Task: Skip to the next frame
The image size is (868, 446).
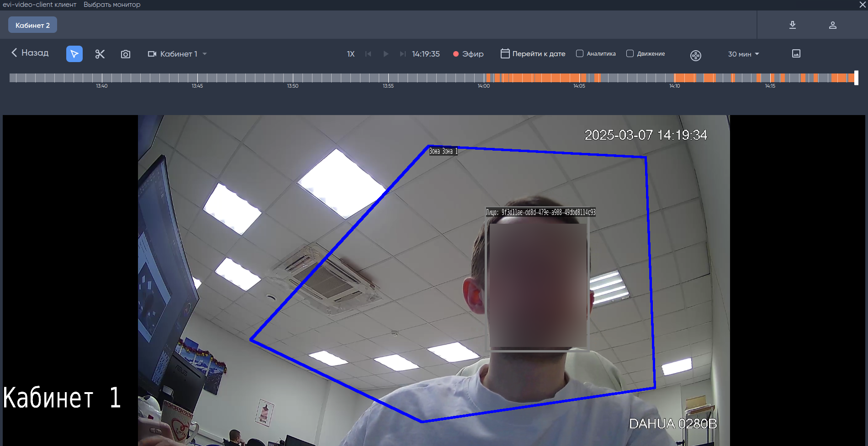Action: click(402, 54)
